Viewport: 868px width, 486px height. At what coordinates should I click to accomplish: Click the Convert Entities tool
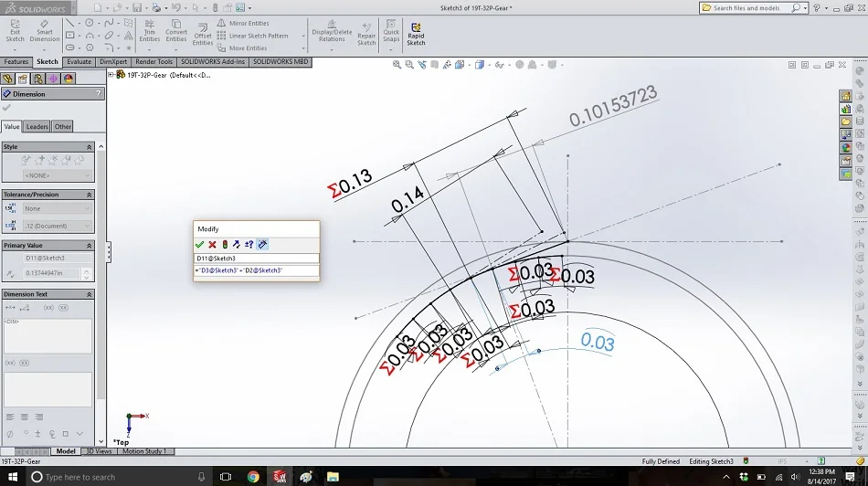(x=176, y=31)
